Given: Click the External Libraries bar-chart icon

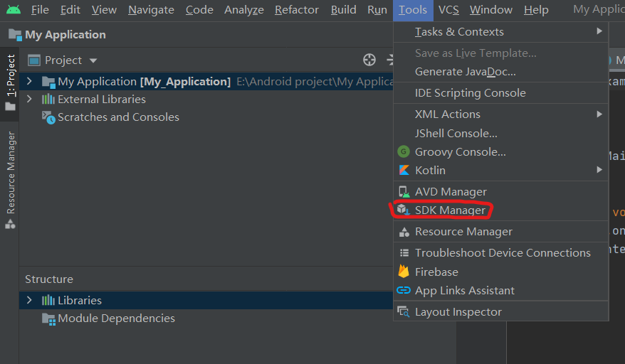Looking at the screenshot, I should click(48, 99).
